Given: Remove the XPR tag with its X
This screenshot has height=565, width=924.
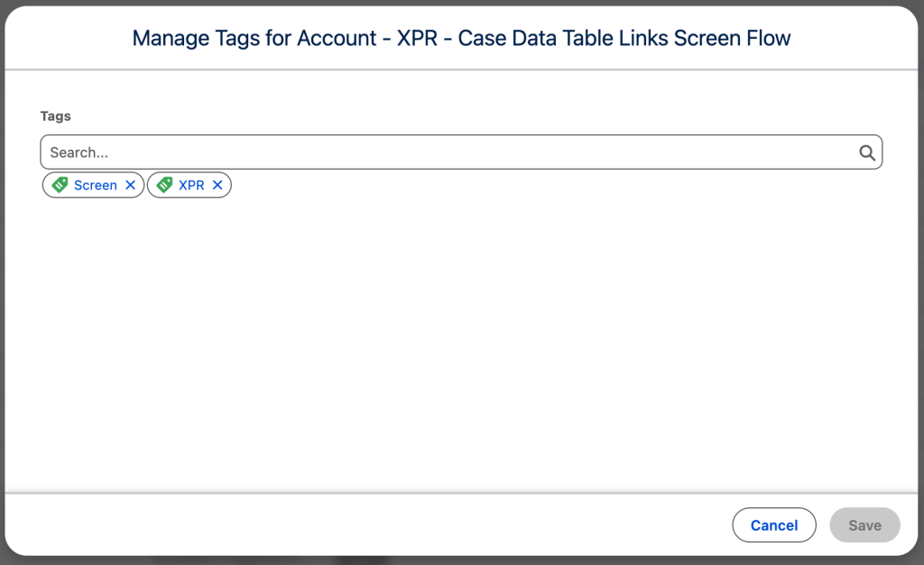Looking at the screenshot, I should pyautogui.click(x=217, y=185).
